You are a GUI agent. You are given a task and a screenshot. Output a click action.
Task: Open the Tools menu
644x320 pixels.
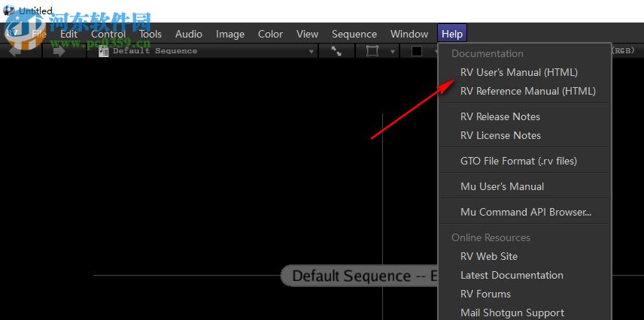(150, 34)
